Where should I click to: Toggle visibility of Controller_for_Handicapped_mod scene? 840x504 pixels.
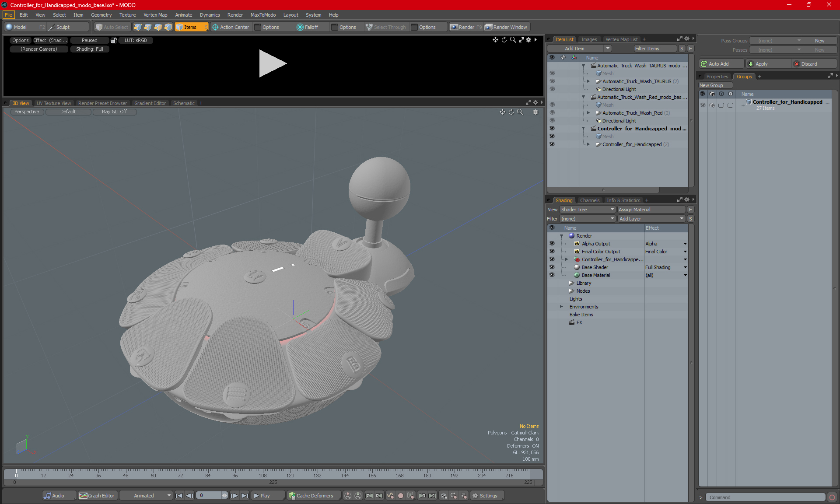click(x=552, y=129)
